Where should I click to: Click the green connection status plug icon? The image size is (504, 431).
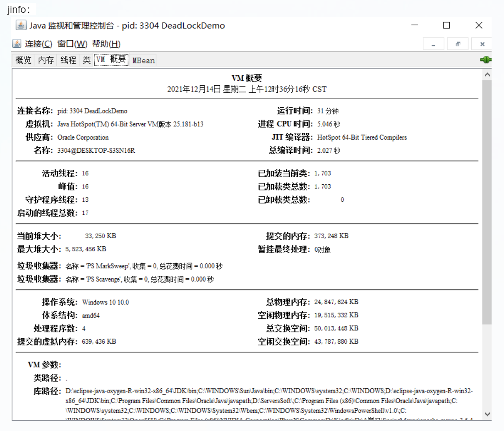click(485, 60)
